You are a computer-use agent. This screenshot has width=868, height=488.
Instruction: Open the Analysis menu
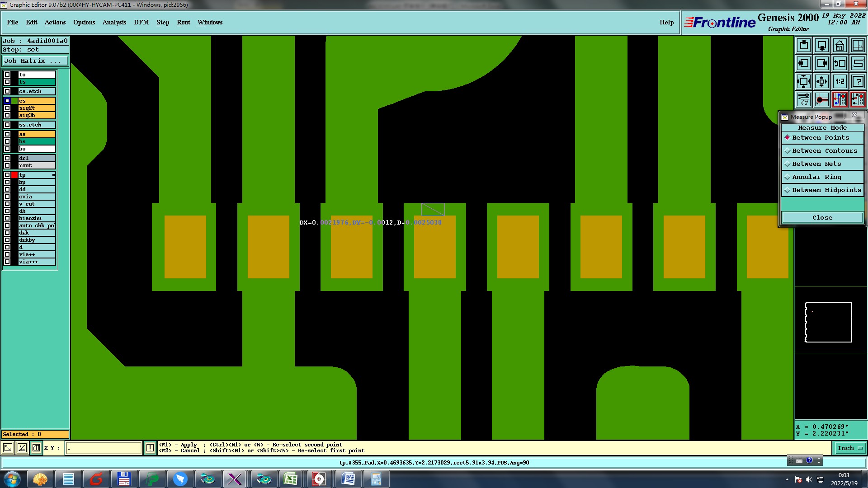tap(114, 22)
